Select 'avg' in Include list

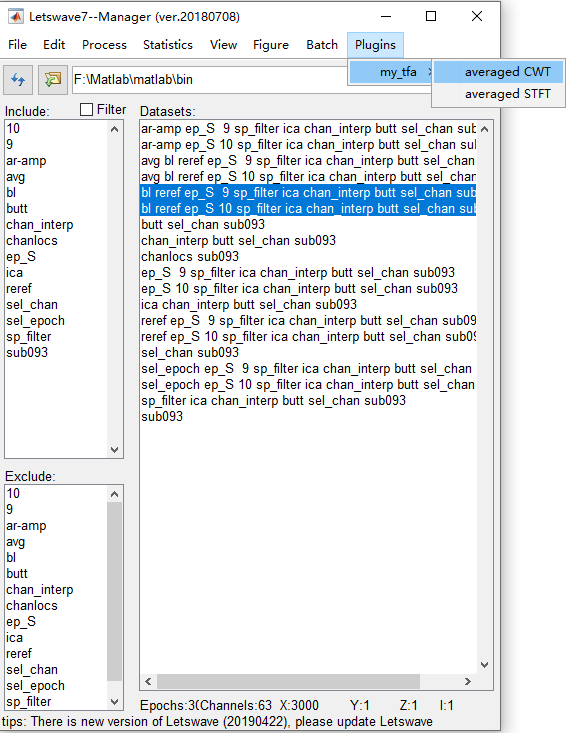click(56, 177)
